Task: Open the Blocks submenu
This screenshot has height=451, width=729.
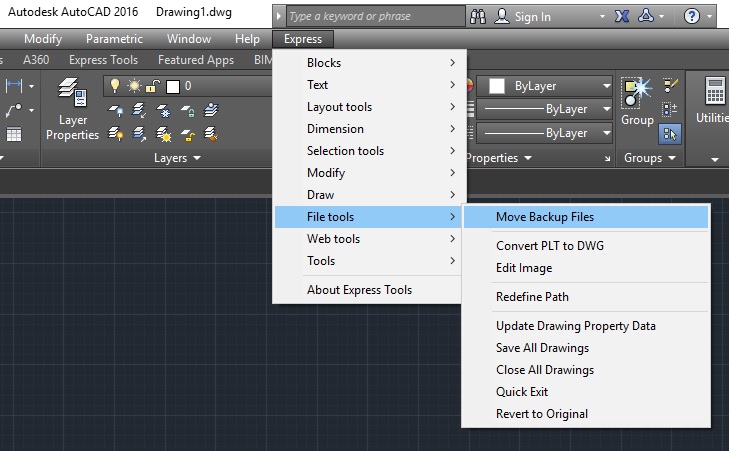Action: pyautogui.click(x=367, y=63)
